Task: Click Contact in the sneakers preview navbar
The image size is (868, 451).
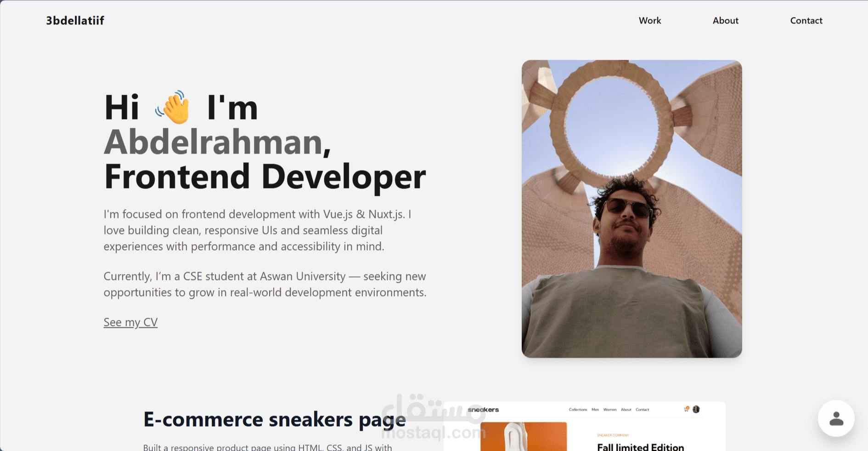Action: click(643, 410)
